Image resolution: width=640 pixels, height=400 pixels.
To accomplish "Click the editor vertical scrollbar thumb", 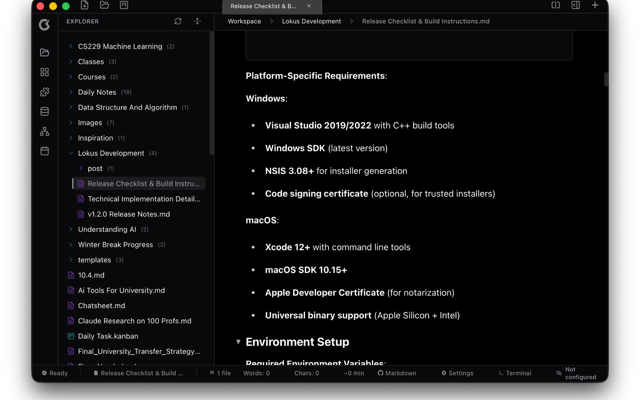I will click(x=606, y=80).
